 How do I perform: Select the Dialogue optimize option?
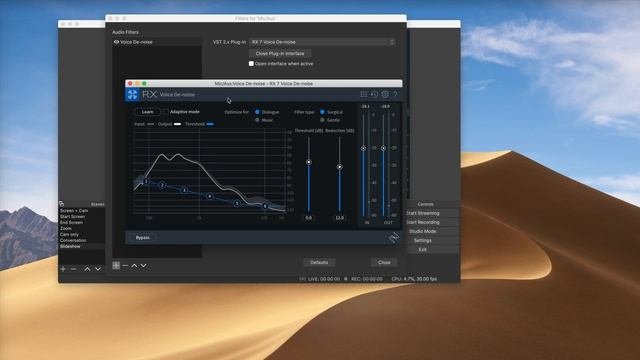[257, 112]
